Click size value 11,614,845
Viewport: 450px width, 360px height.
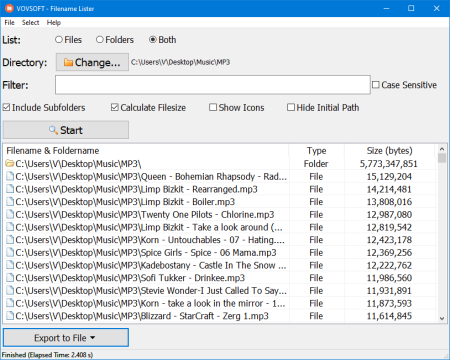[x=389, y=316]
